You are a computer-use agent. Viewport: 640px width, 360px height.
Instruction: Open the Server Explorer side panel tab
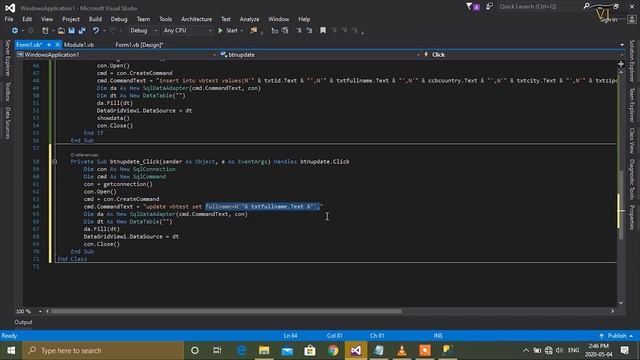(x=7, y=58)
